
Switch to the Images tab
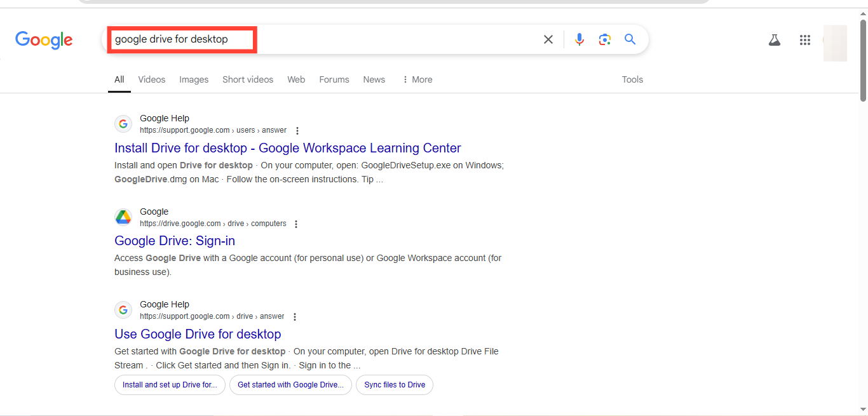[x=194, y=79]
